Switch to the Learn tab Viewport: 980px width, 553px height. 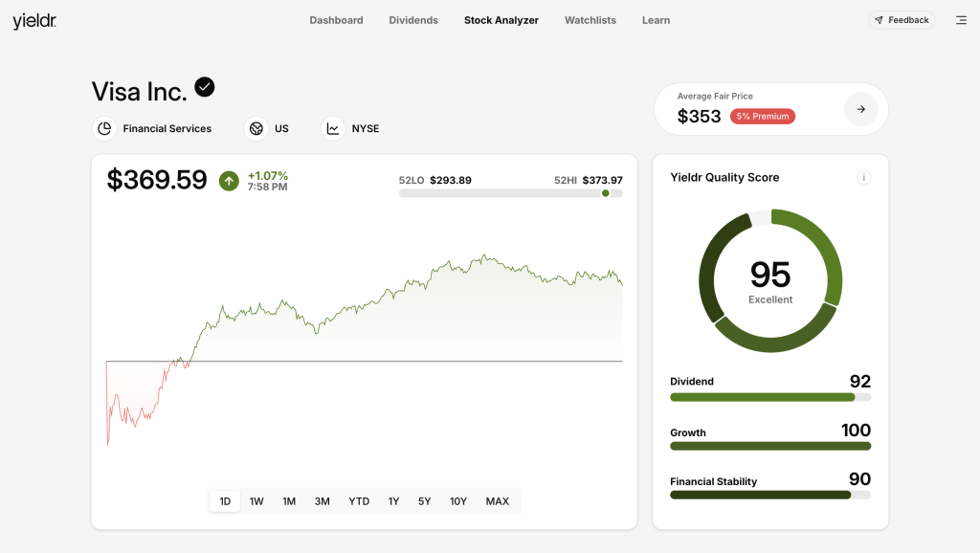(656, 20)
